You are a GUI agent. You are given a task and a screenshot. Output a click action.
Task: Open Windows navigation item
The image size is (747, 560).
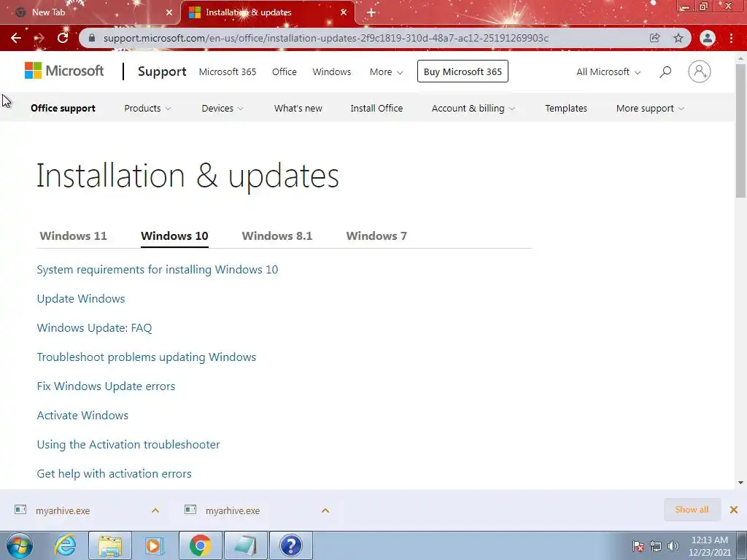pos(332,72)
